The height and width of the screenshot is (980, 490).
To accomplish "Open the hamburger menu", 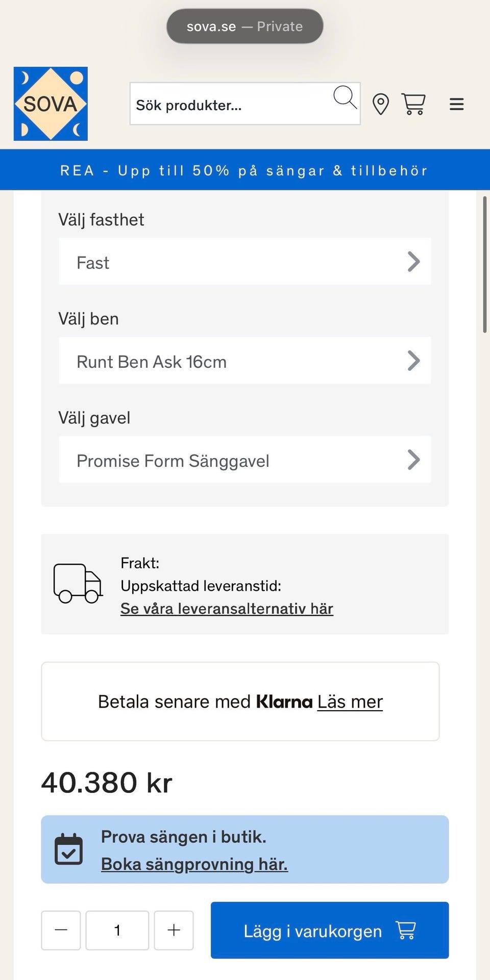I will coord(456,104).
